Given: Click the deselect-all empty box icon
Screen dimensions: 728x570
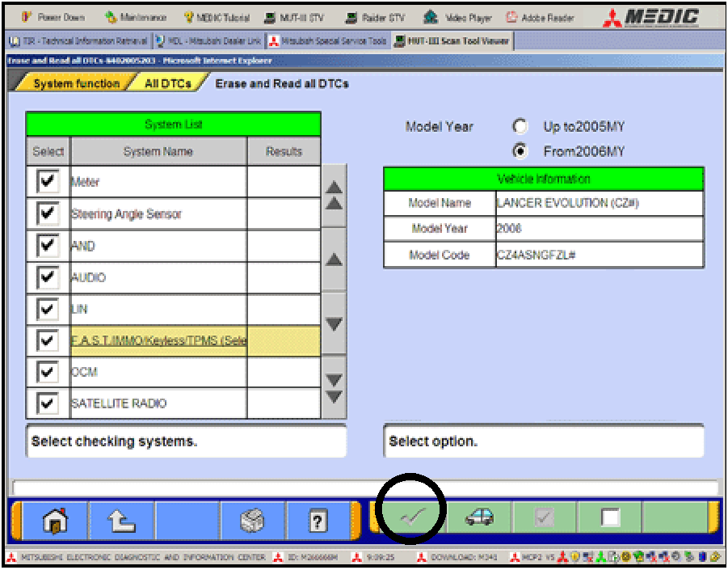Looking at the screenshot, I should point(610,518).
